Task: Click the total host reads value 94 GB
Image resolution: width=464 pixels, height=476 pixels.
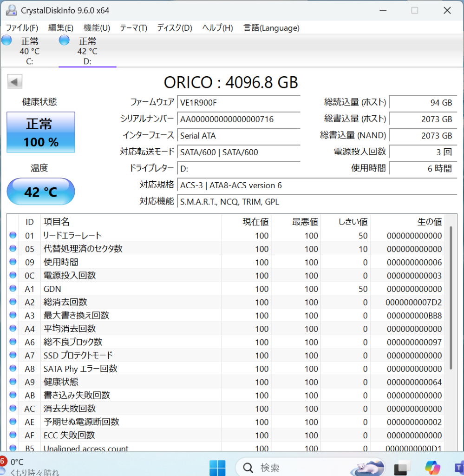Action: 423,102
